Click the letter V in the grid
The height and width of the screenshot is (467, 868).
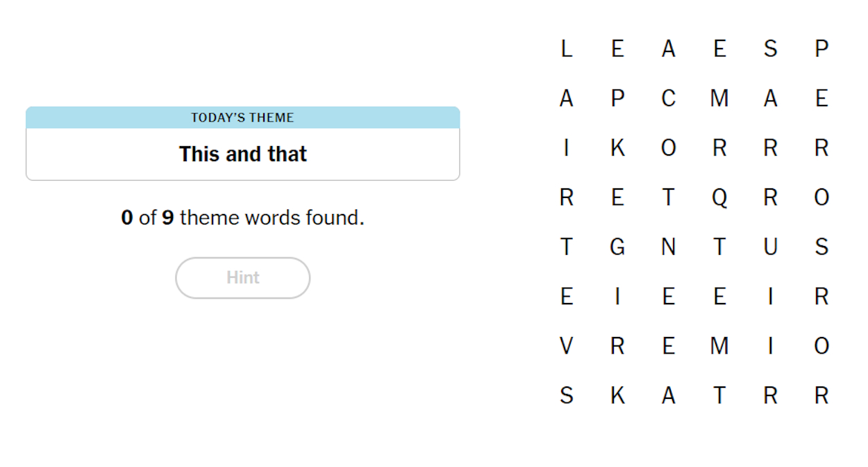(566, 345)
